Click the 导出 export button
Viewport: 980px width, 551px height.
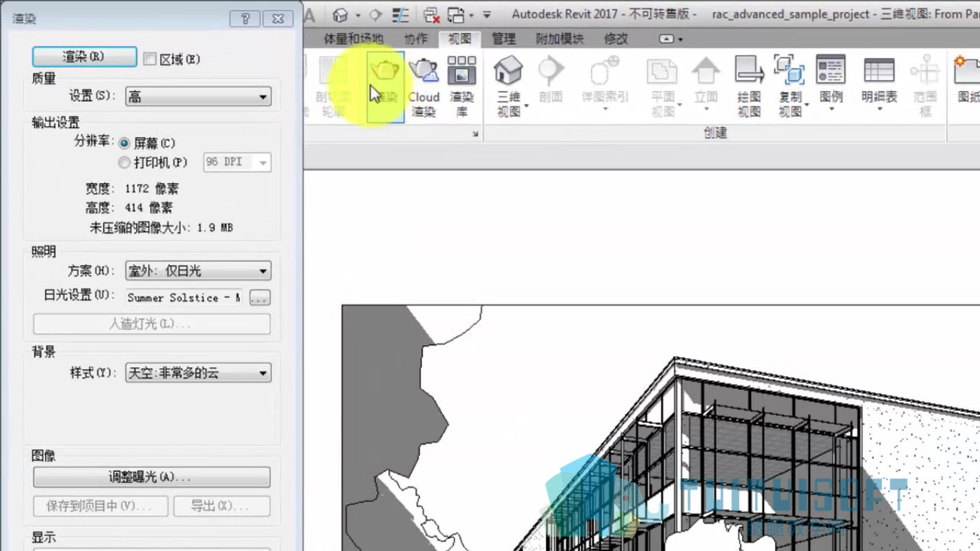pyautogui.click(x=222, y=506)
